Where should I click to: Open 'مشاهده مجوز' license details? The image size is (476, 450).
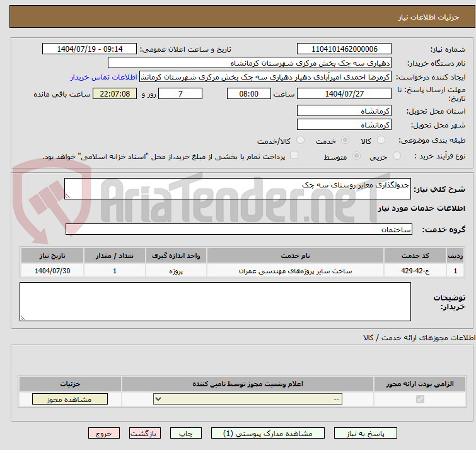(69, 400)
